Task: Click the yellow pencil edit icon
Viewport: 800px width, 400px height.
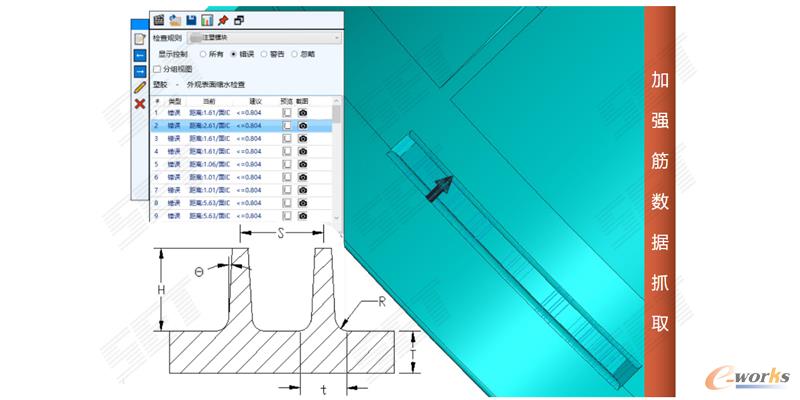Action: pos(140,88)
